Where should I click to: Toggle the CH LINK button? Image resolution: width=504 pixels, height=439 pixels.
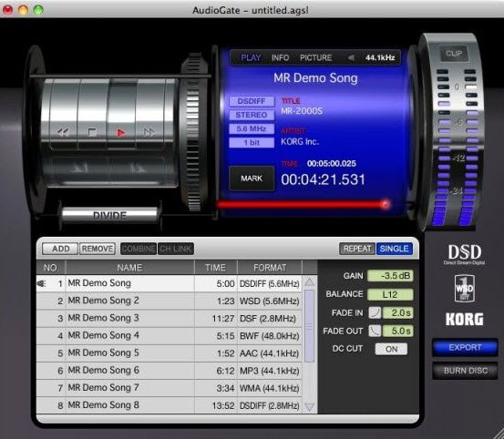click(176, 249)
